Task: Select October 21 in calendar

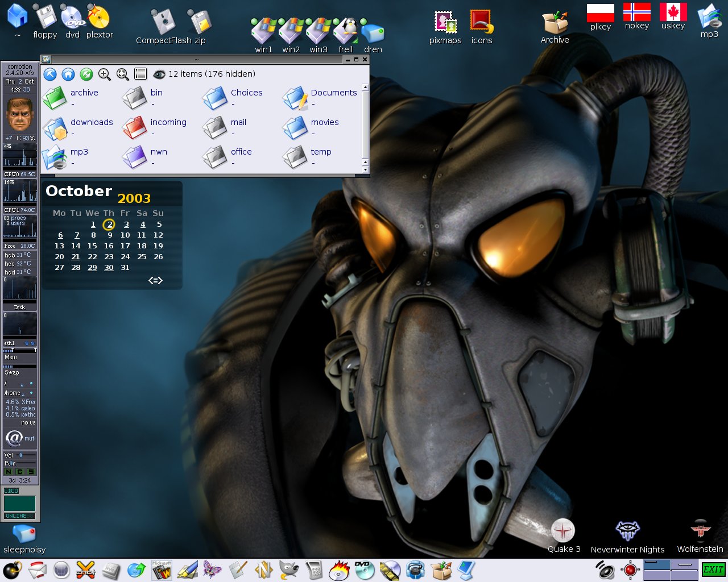Action: (x=76, y=257)
